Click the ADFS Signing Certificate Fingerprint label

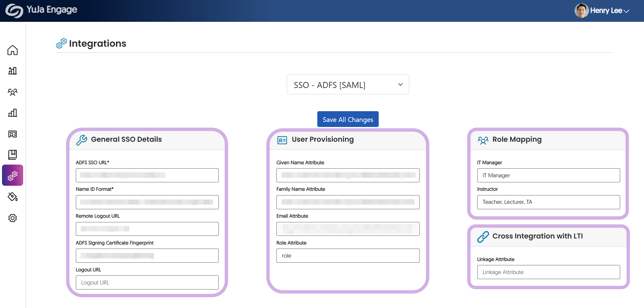115,243
